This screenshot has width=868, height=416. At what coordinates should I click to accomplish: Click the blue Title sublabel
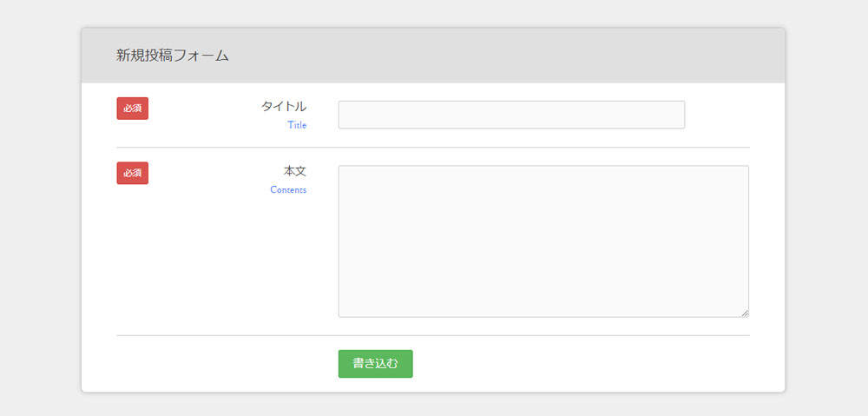(x=297, y=125)
